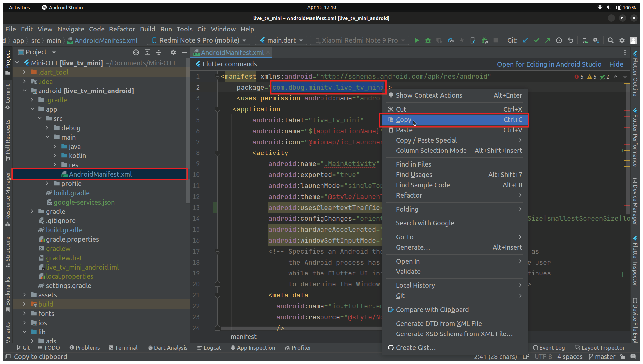The width and height of the screenshot is (643, 364).
Task: Push with Git outgoing arrow icon
Action: coord(547,40)
